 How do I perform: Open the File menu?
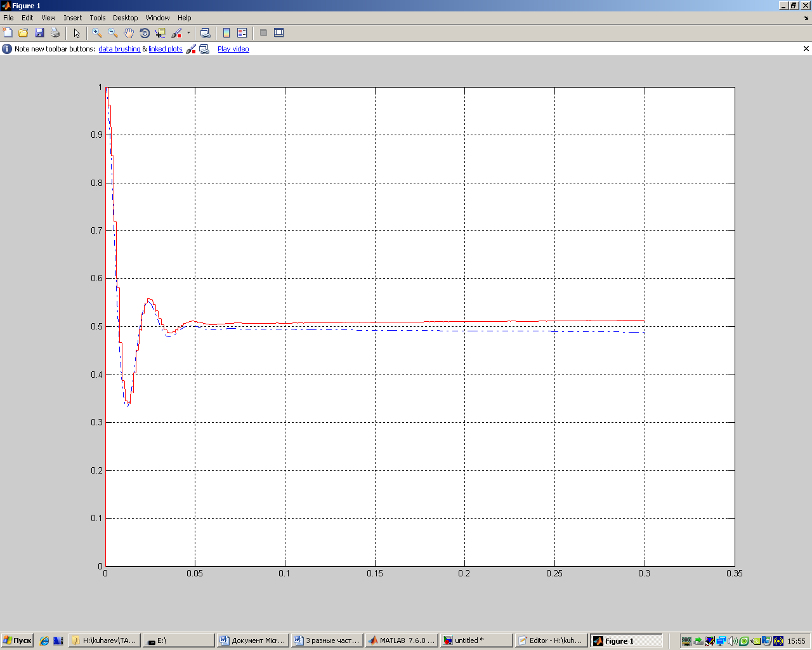coord(8,18)
